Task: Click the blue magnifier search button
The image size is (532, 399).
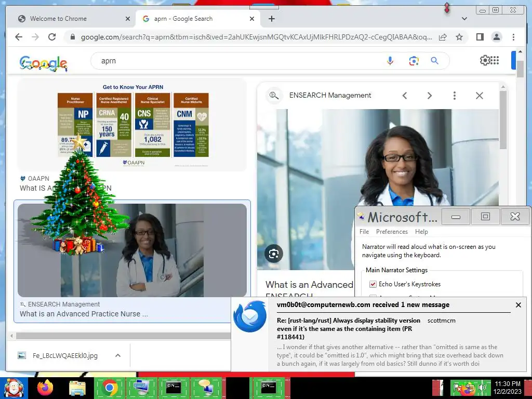Action: [x=434, y=61]
